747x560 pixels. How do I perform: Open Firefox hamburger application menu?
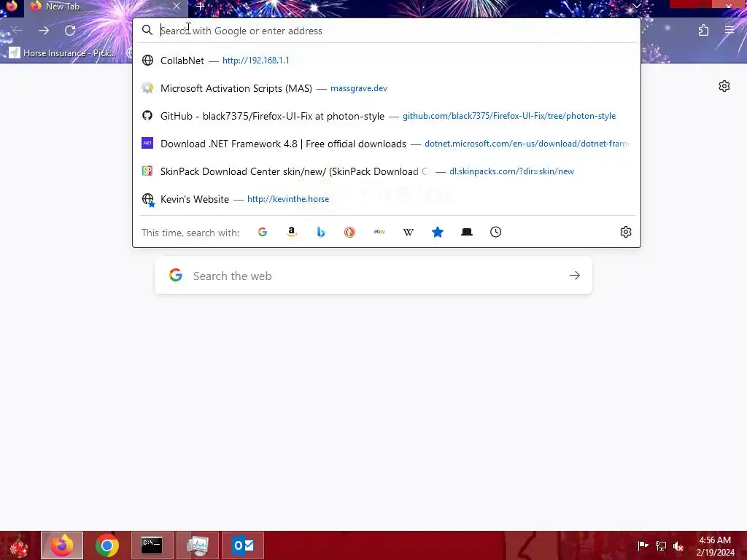coord(729,31)
